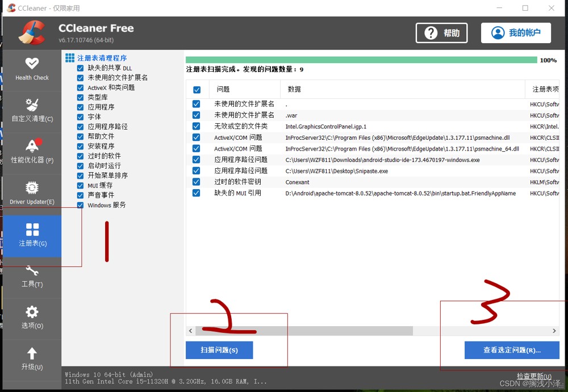The width and height of the screenshot is (568, 392).
Task: Uncheck Conexant outdated key result
Action: (x=197, y=182)
